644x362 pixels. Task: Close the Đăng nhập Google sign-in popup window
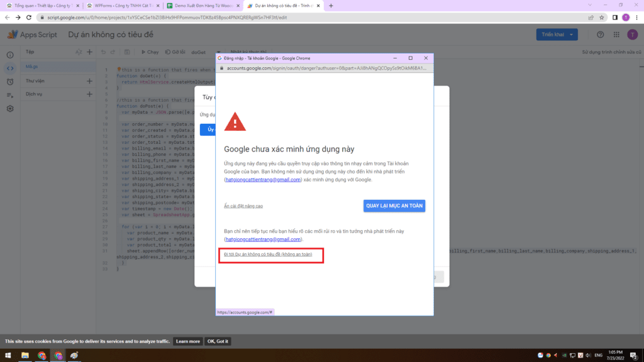[426, 58]
